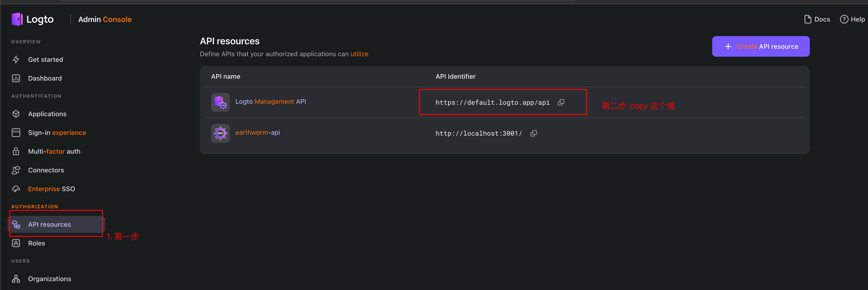Click the Multi-factor auth lock icon

coord(16,151)
